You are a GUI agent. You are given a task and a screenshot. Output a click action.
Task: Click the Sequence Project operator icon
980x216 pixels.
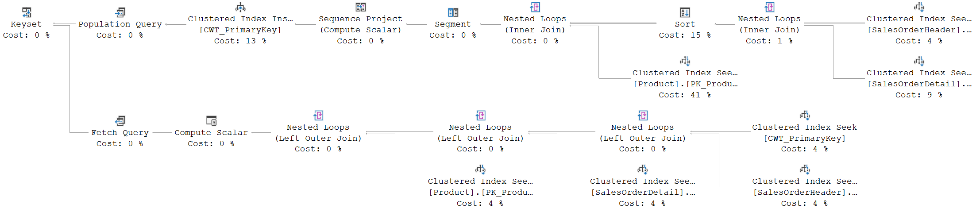tap(361, 7)
